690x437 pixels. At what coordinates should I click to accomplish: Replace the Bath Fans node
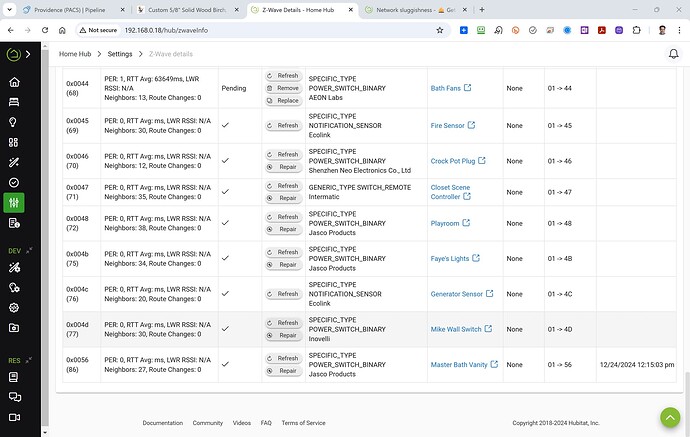283,100
